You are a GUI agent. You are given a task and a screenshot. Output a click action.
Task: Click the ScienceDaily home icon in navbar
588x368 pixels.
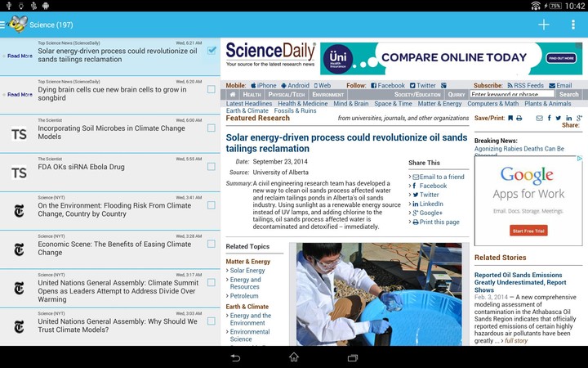pyautogui.click(x=233, y=95)
